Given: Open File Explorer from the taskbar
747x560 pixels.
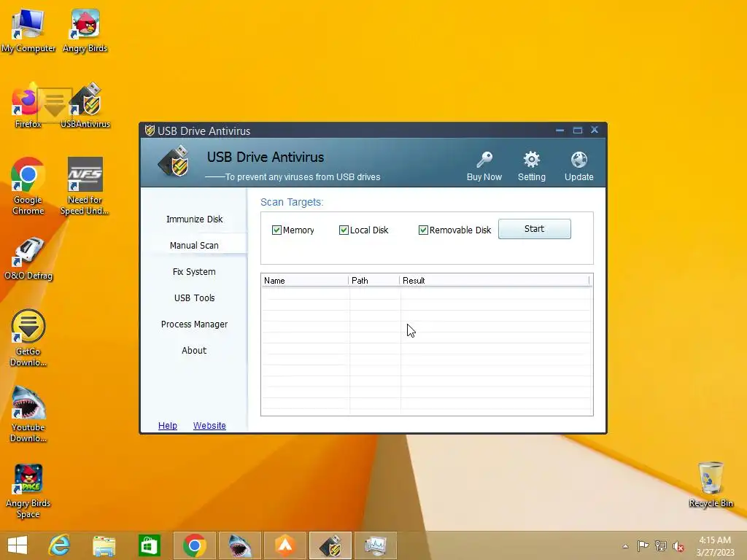Looking at the screenshot, I should [104, 545].
